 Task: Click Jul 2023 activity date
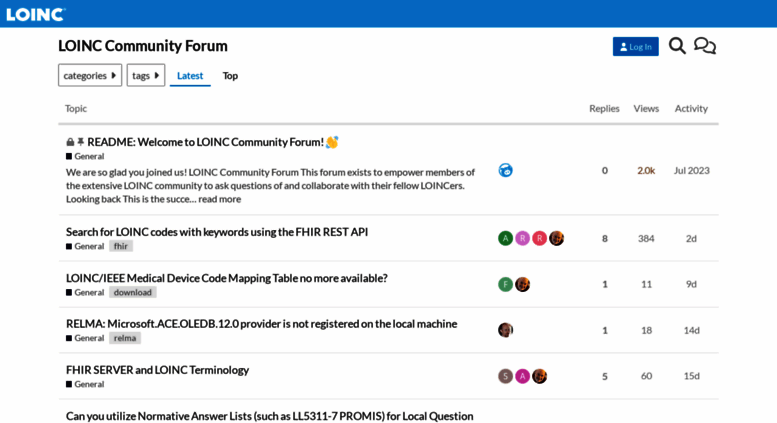[x=691, y=170]
